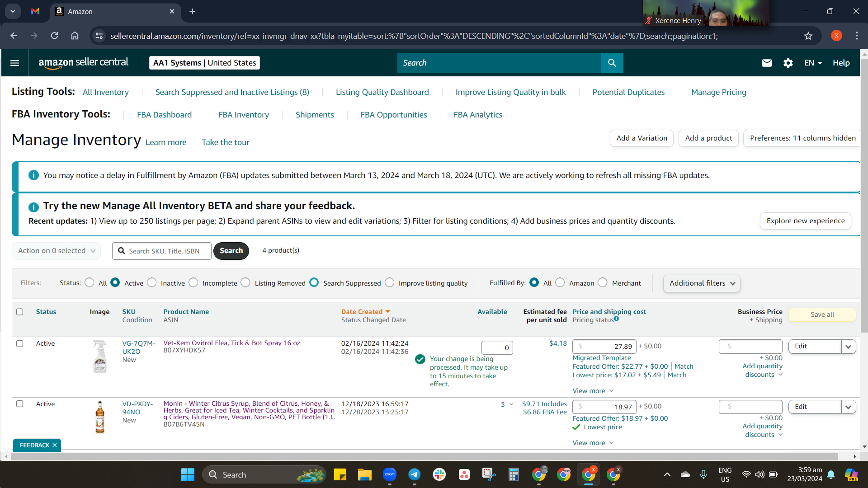The image size is (868, 488).
Task: Open the EN language dropdown
Action: click(813, 63)
